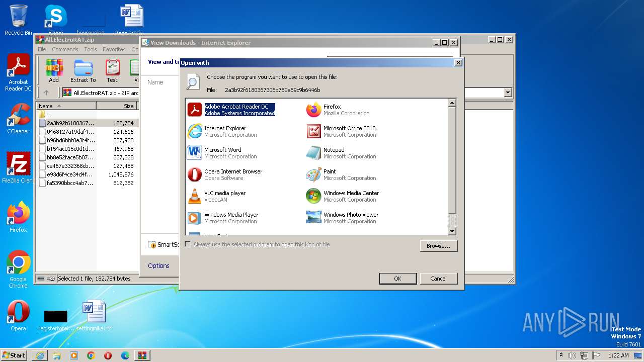Open settingmike.rtf desktop file

pos(94,316)
